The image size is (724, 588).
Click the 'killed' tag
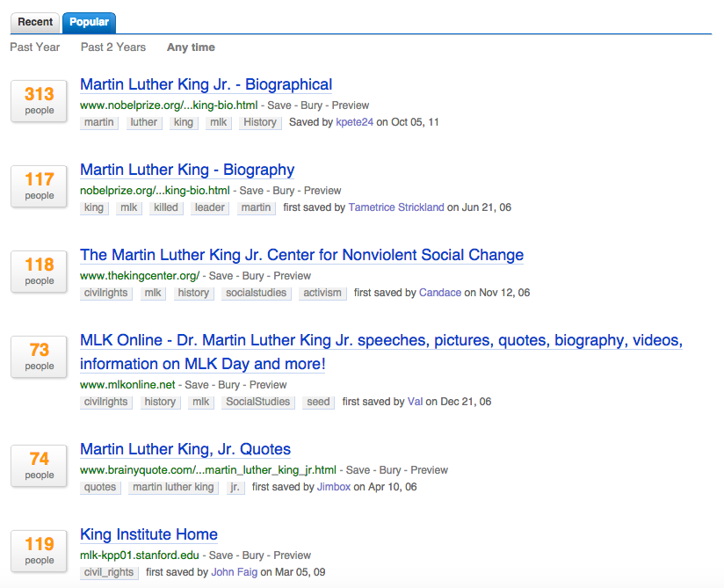point(165,208)
